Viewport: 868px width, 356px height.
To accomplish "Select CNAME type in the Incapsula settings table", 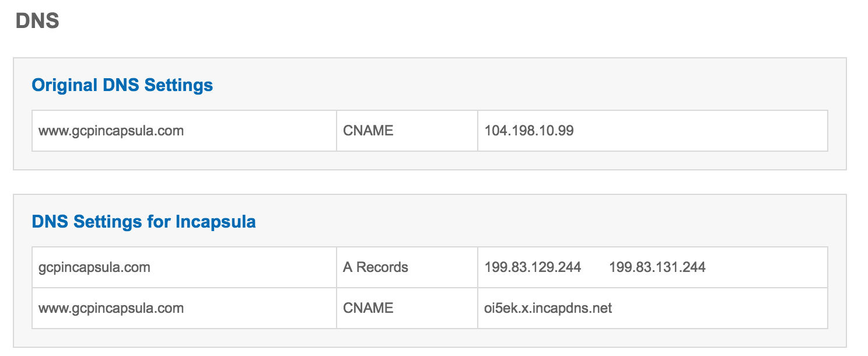I will pyautogui.click(x=368, y=308).
